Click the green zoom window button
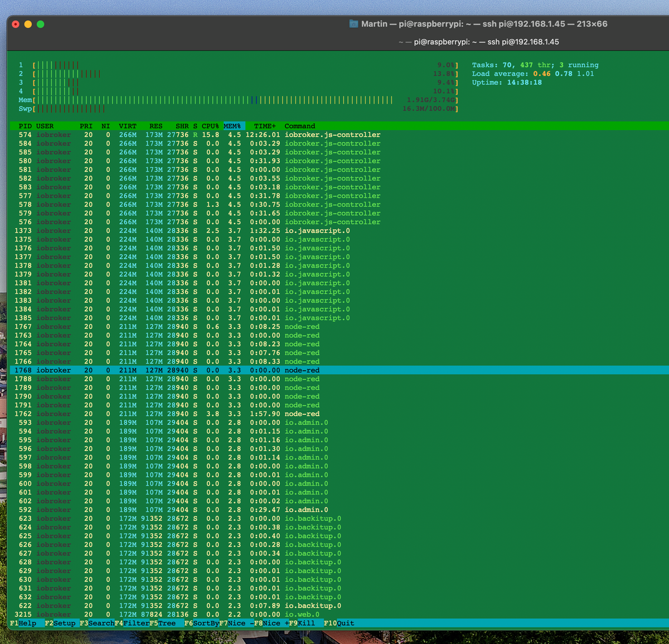Image resolution: width=669 pixels, height=644 pixels. tap(40, 24)
